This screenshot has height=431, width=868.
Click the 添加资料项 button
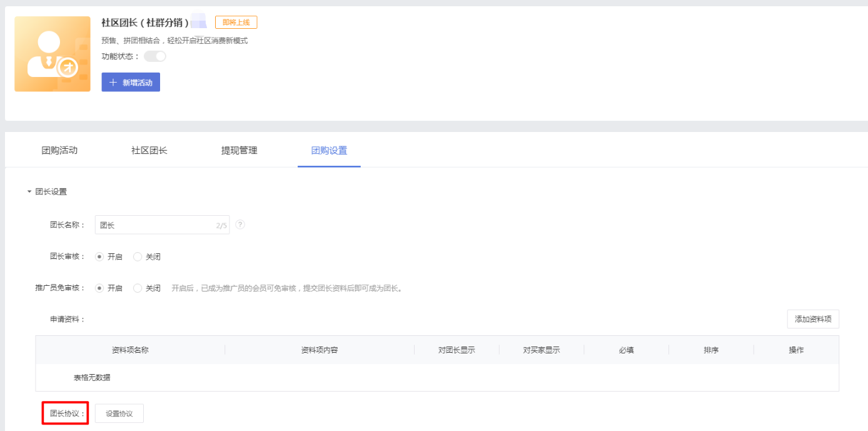pyautogui.click(x=813, y=319)
